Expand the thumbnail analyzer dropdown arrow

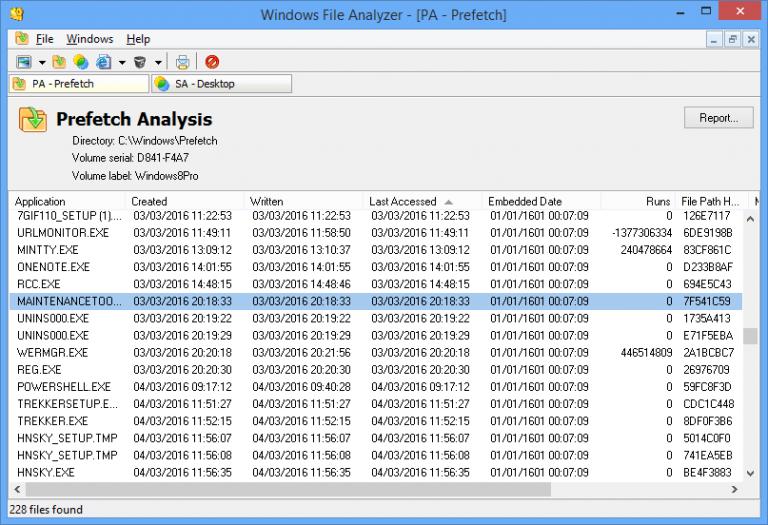[42, 62]
